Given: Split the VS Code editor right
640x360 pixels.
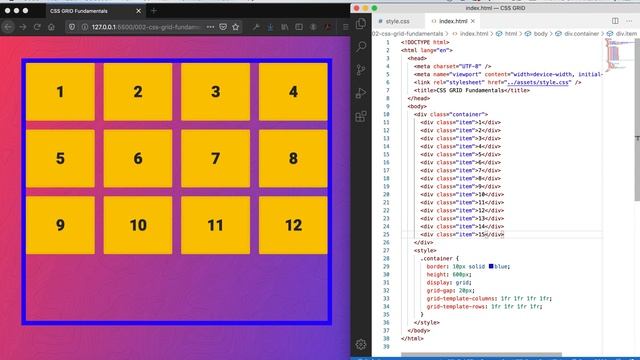Looking at the screenshot, I should [615, 21].
